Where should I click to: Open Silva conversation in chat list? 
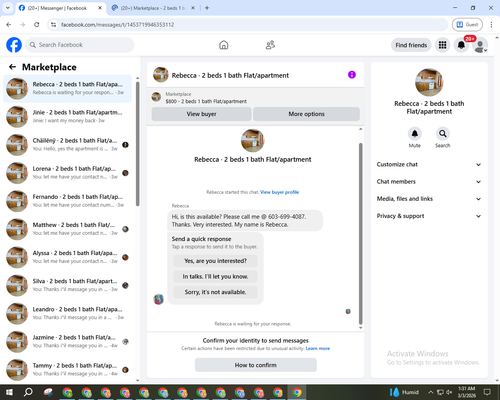pos(67,285)
